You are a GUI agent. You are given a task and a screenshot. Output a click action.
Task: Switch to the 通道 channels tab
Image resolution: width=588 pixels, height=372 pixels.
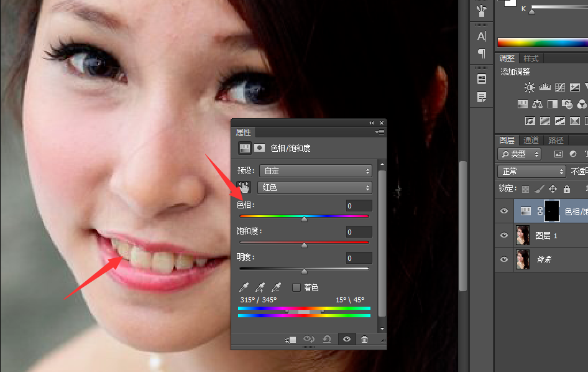(530, 140)
